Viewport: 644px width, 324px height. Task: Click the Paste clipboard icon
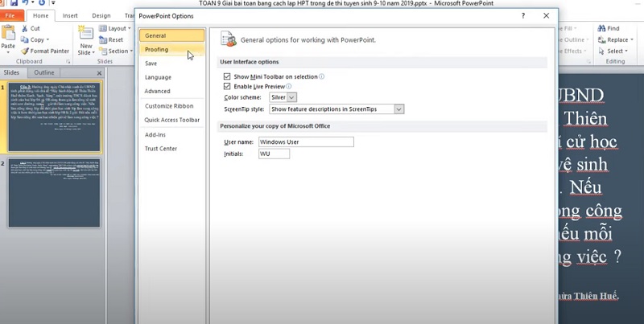coord(8,34)
